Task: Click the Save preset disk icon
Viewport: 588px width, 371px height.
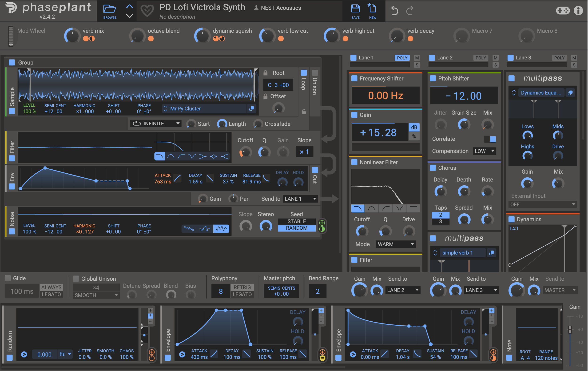Action: point(355,8)
